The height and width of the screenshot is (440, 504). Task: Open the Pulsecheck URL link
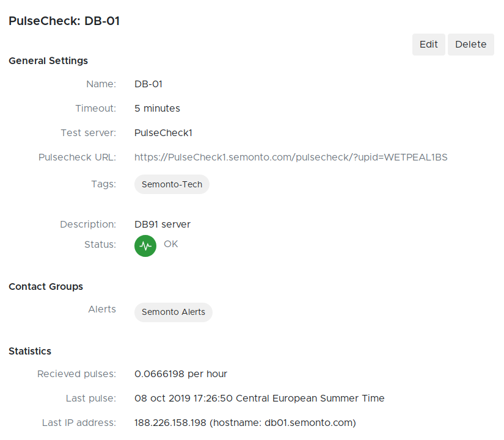291,157
